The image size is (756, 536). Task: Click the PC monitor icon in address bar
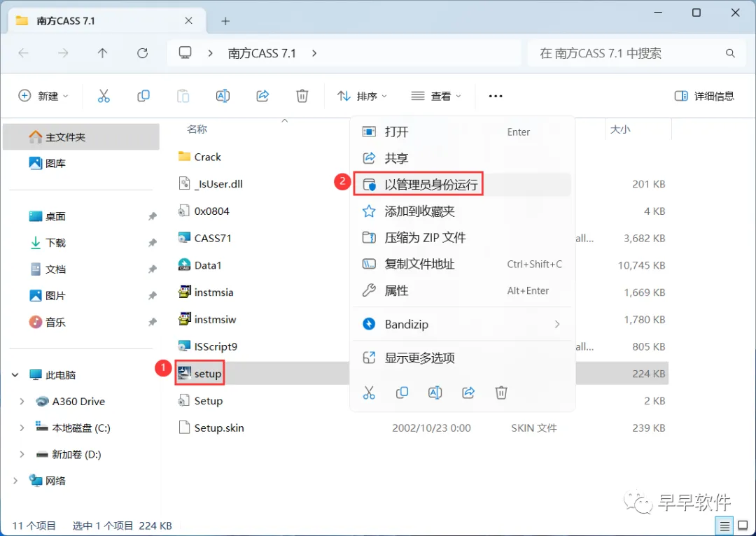coord(185,52)
